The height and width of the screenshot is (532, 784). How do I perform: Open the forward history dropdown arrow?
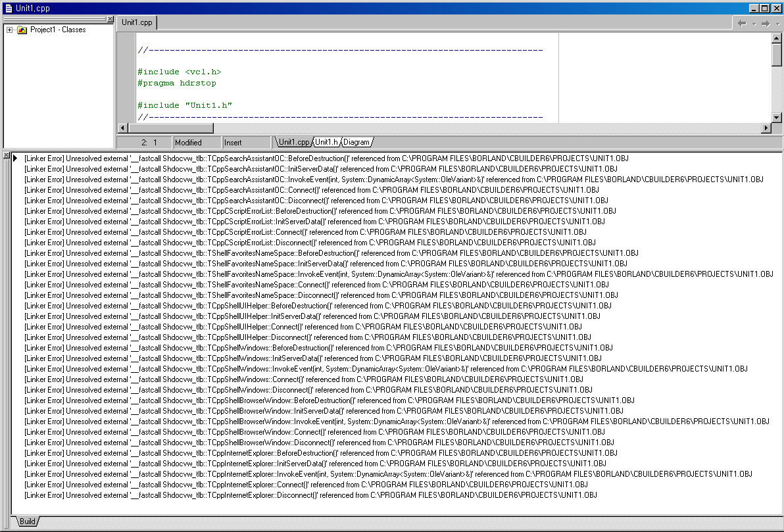[x=776, y=24]
